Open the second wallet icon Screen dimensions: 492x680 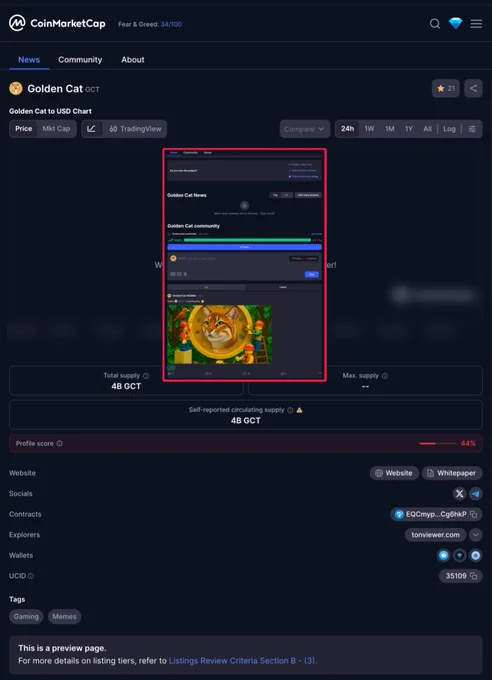[459, 555]
